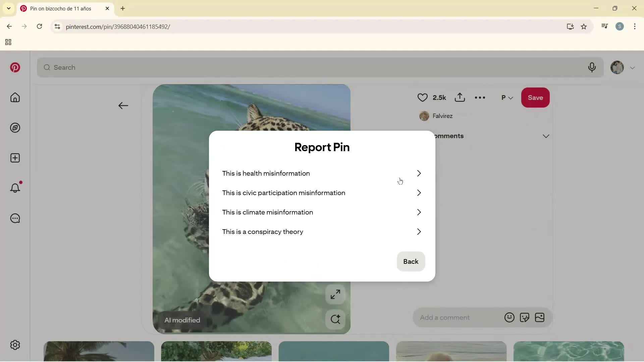The image size is (644, 362).
Task: Expand the pin image to fullscreen
Action: [335, 294]
